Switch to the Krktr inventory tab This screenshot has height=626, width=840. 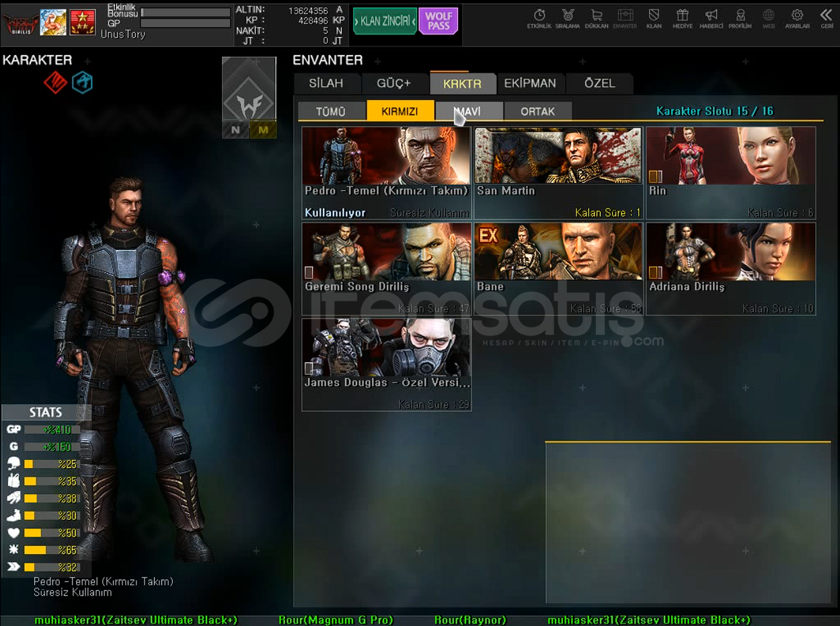(x=462, y=83)
